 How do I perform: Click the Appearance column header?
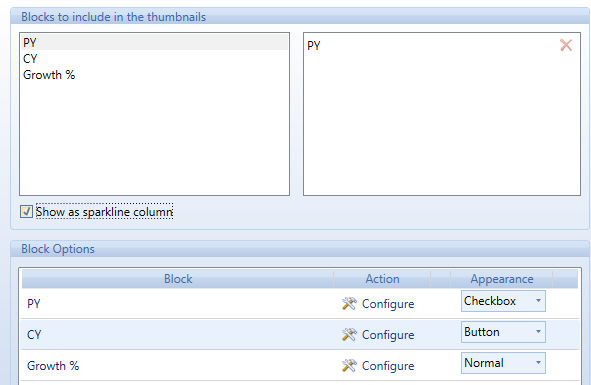point(502,279)
